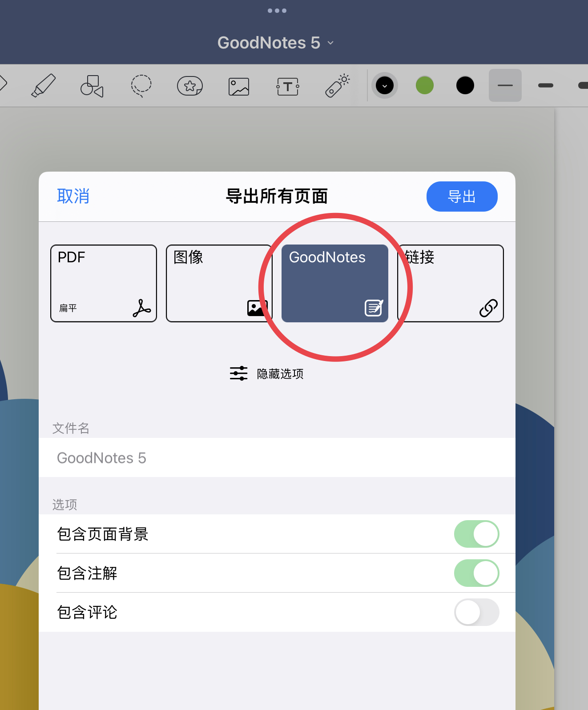Image resolution: width=588 pixels, height=710 pixels.
Task: Select the lasso tool
Action: pos(141,86)
